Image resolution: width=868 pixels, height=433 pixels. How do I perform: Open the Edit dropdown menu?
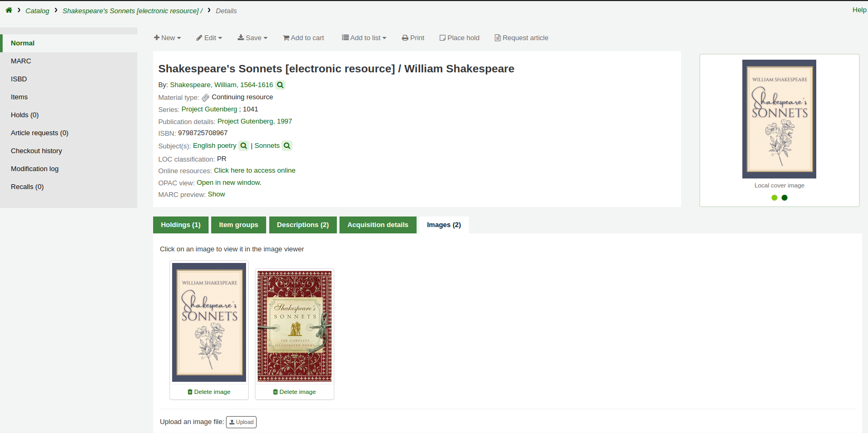209,38
